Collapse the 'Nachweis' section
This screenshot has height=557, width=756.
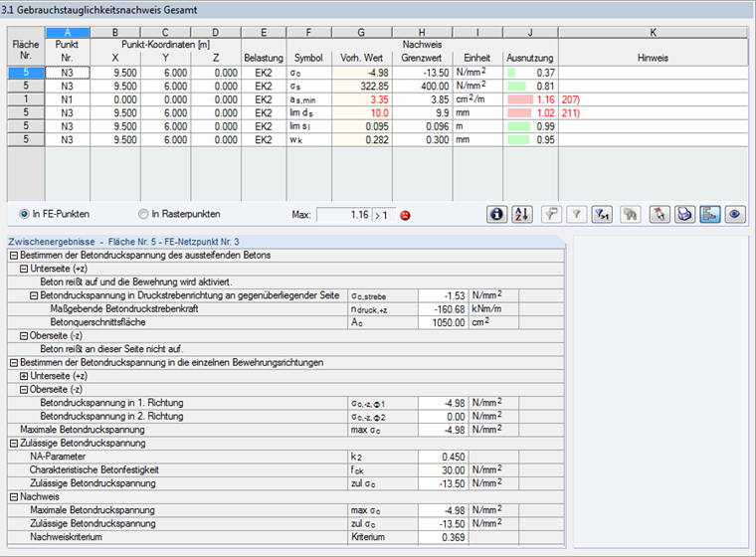click(x=14, y=496)
